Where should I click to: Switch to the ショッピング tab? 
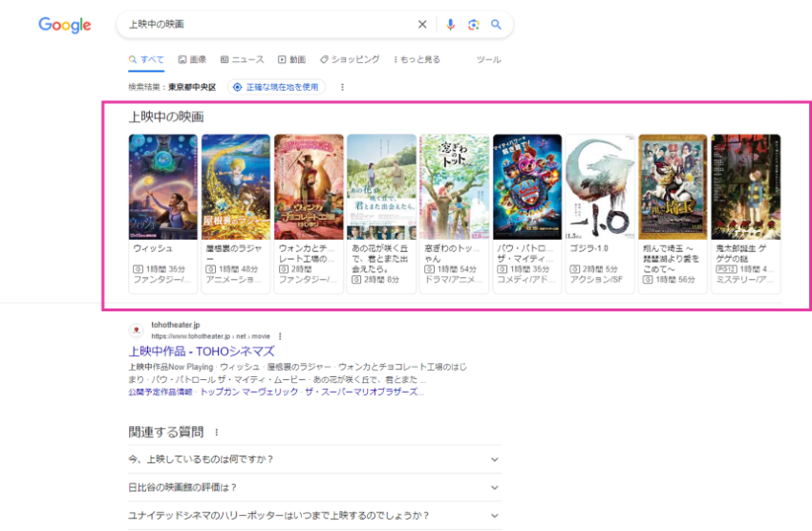coord(350,59)
